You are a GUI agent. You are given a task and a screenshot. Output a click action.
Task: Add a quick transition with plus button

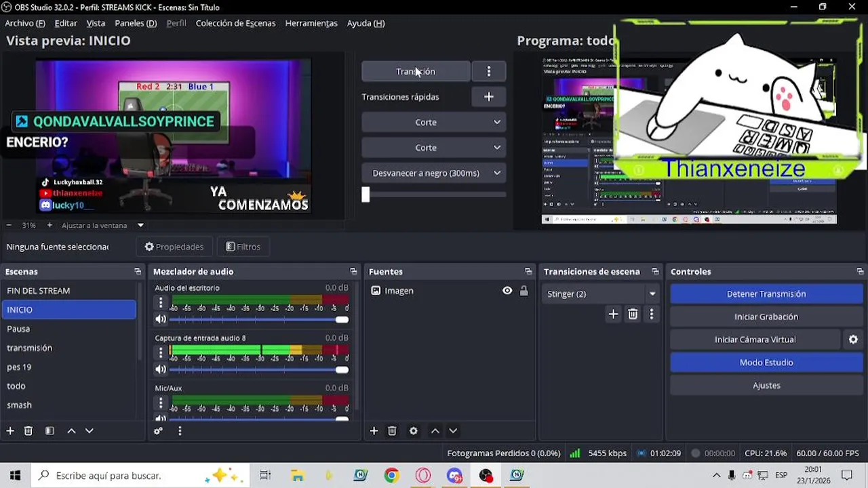[489, 97]
